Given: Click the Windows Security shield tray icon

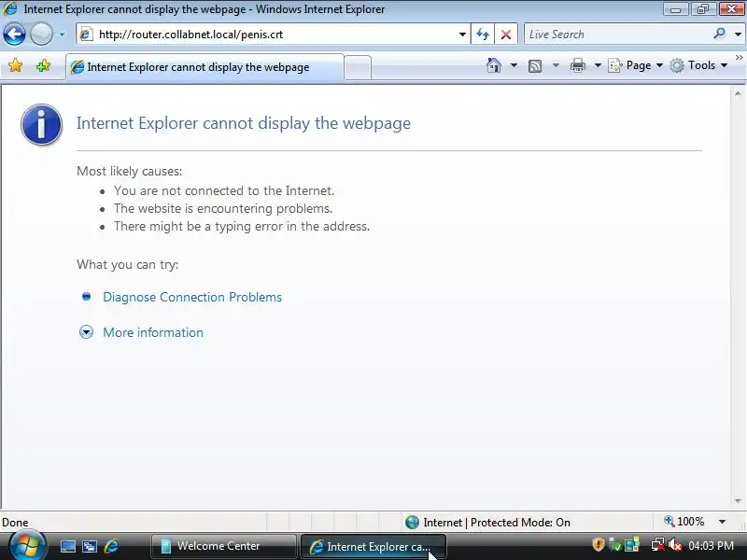Looking at the screenshot, I should pos(599,545).
